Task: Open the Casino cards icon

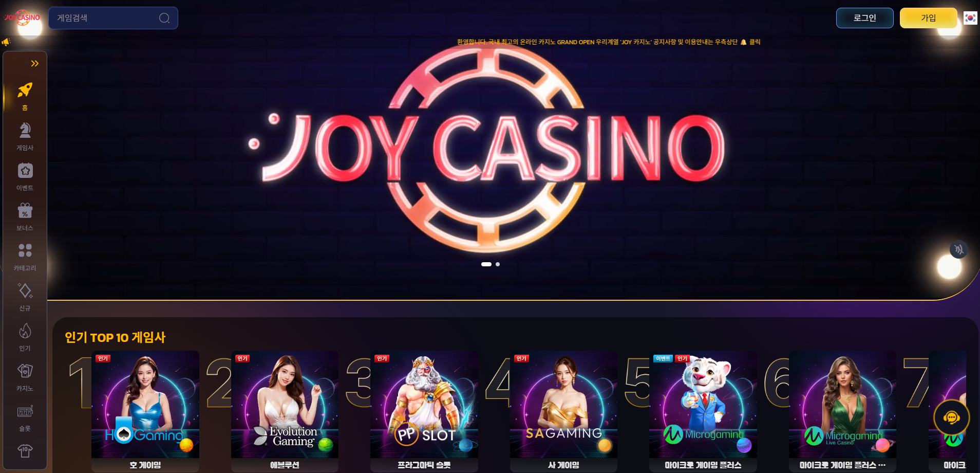Action: tap(25, 371)
